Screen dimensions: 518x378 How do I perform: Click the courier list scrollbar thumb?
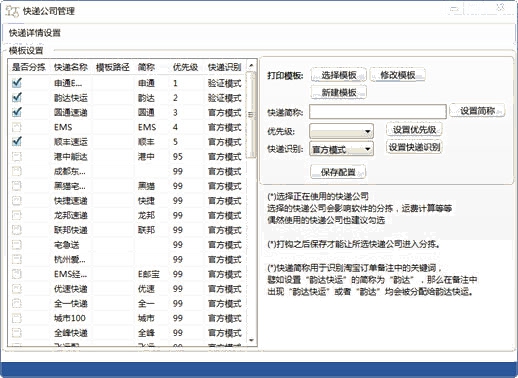pyautogui.click(x=252, y=115)
